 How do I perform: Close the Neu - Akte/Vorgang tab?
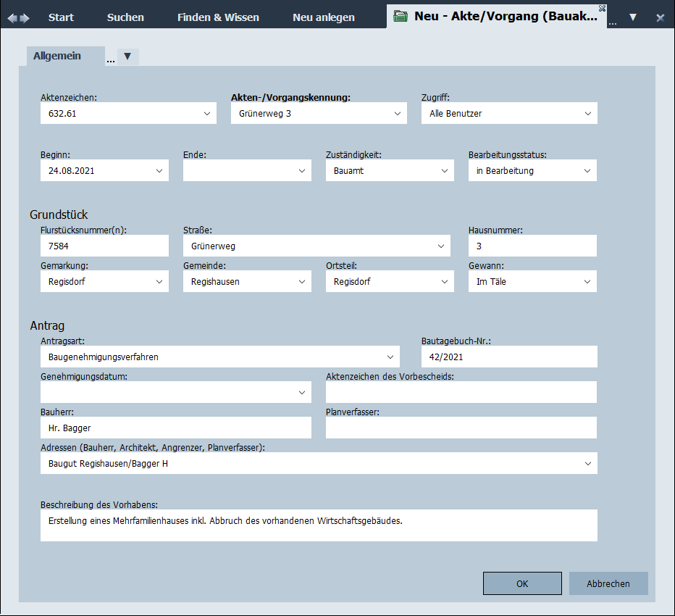tap(602, 8)
